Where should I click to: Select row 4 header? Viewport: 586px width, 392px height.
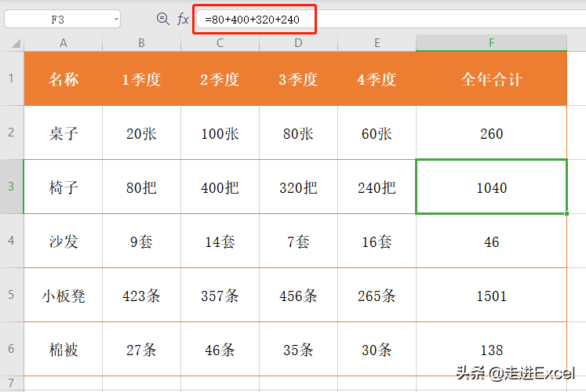point(12,241)
